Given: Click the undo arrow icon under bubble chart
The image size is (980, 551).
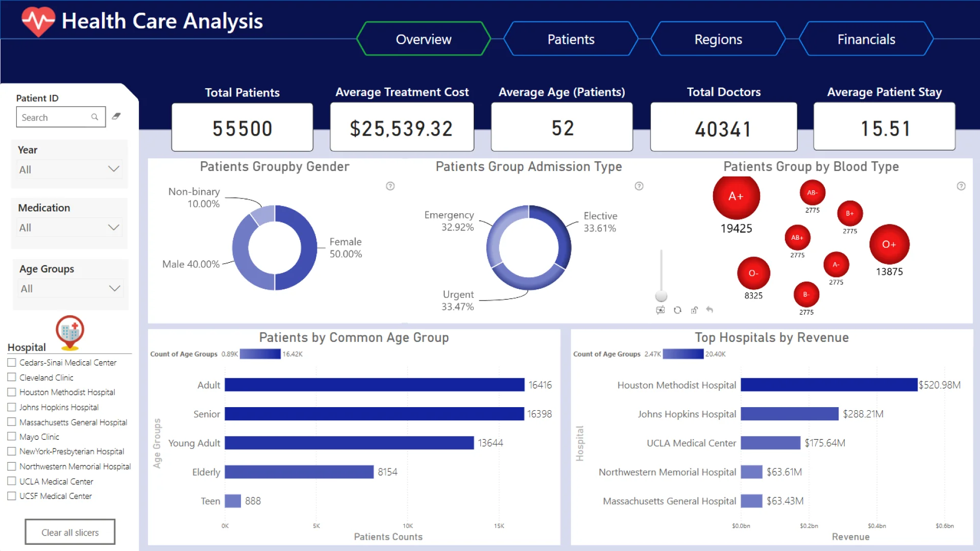Looking at the screenshot, I should pyautogui.click(x=709, y=310).
